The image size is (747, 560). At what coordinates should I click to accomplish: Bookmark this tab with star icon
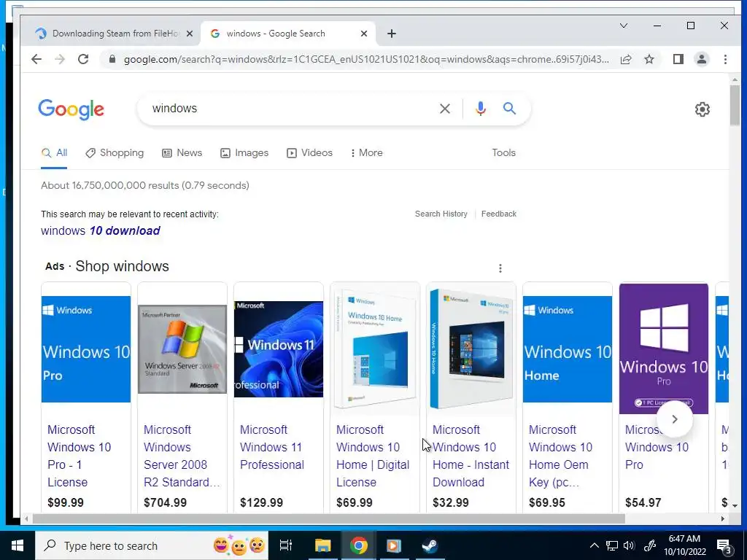(x=649, y=59)
